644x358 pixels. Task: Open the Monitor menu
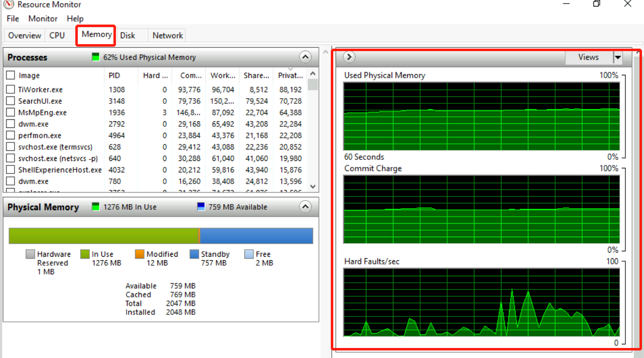pos(43,19)
